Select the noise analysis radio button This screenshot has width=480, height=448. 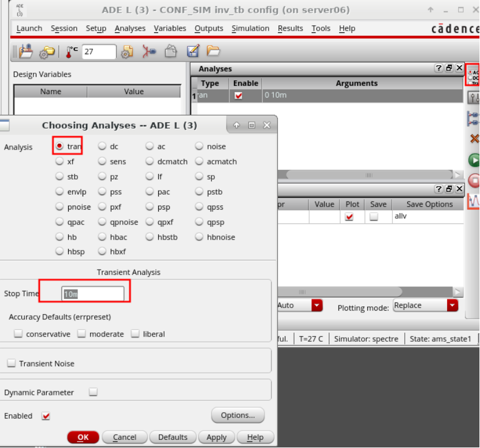[199, 147]
